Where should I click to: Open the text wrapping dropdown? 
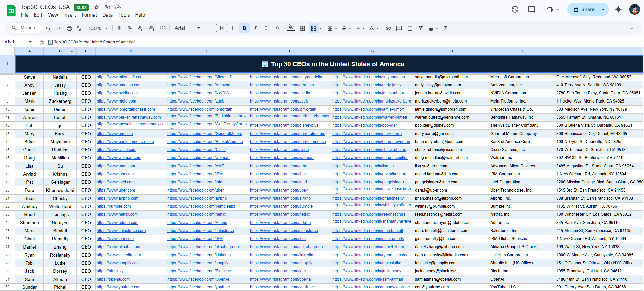[x=360, y=28]
